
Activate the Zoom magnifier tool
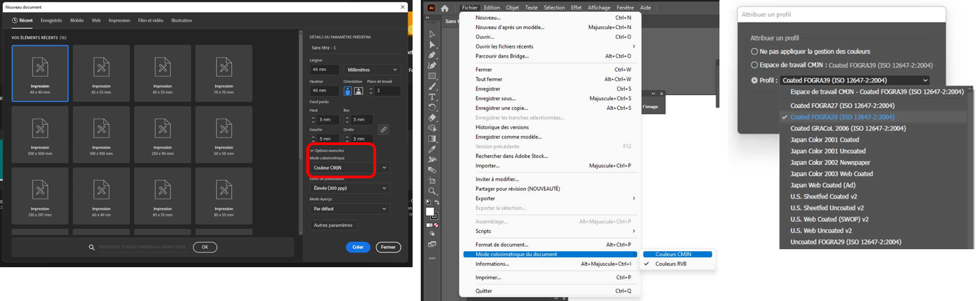[432, 191]
